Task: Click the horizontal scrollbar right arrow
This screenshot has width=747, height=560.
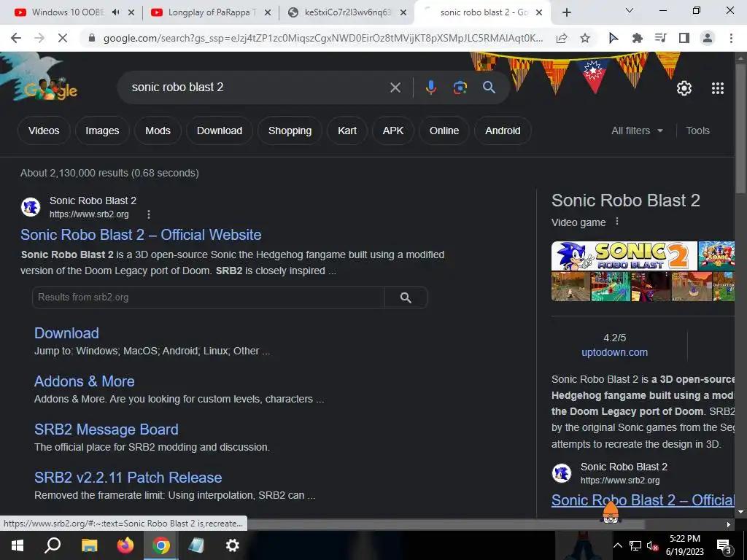Action: pyautogui.click(x=729, y=524)
